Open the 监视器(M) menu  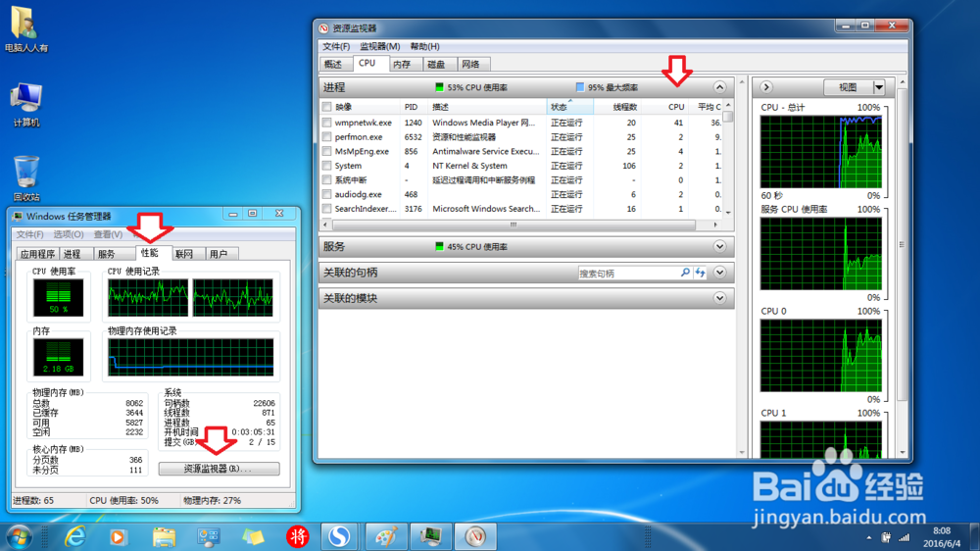(379, 46)
